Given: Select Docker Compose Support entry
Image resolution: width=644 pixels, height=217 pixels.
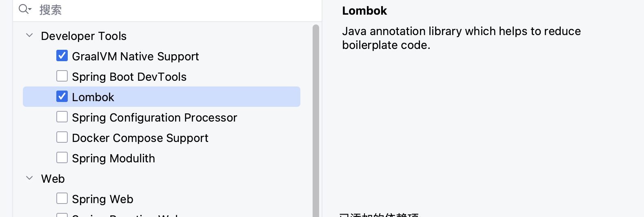Looking at the screenshot, I should pyautogui.click(x=140, y=138).
